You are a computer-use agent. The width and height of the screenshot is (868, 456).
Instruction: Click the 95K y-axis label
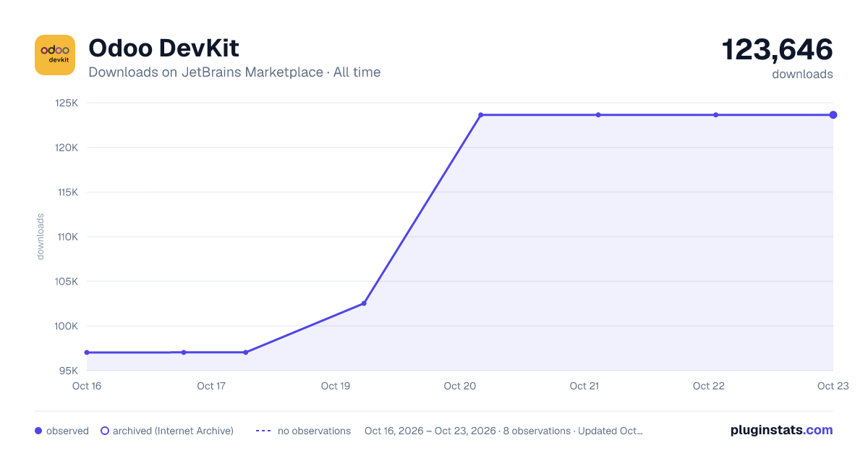coord(68,371)
